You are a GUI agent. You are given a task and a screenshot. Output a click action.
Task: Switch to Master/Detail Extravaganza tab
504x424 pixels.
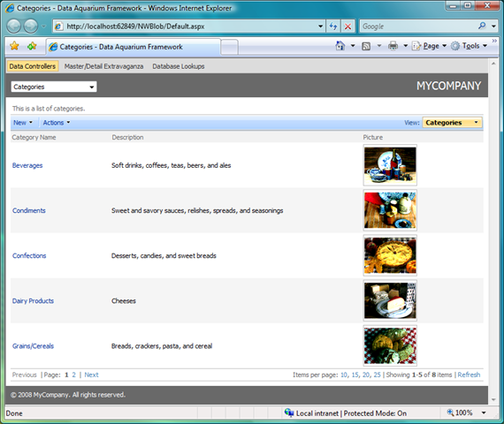(x=103, y=66)
